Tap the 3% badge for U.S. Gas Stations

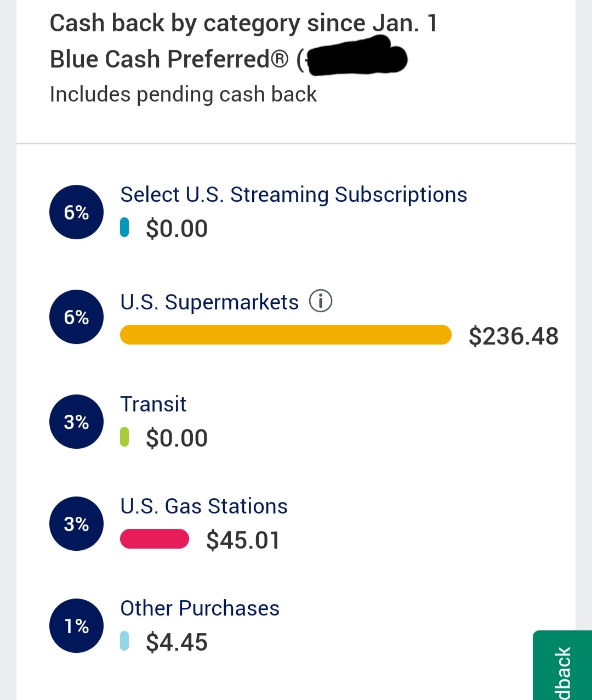pos(76,524)
